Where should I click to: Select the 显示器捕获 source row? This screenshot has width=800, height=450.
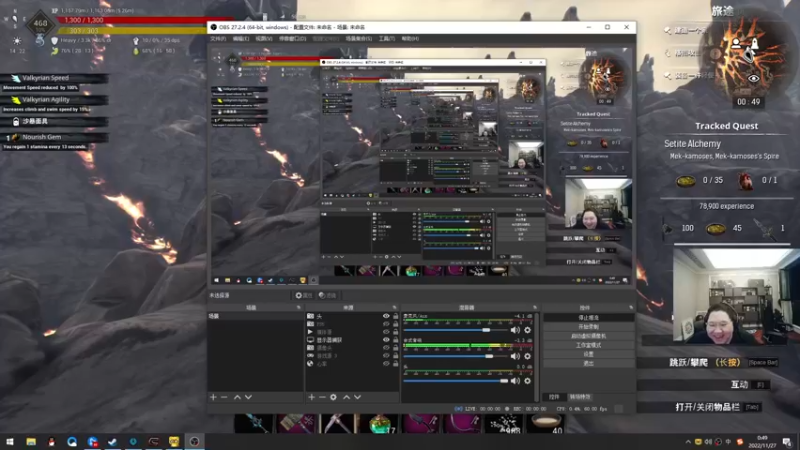352,340
